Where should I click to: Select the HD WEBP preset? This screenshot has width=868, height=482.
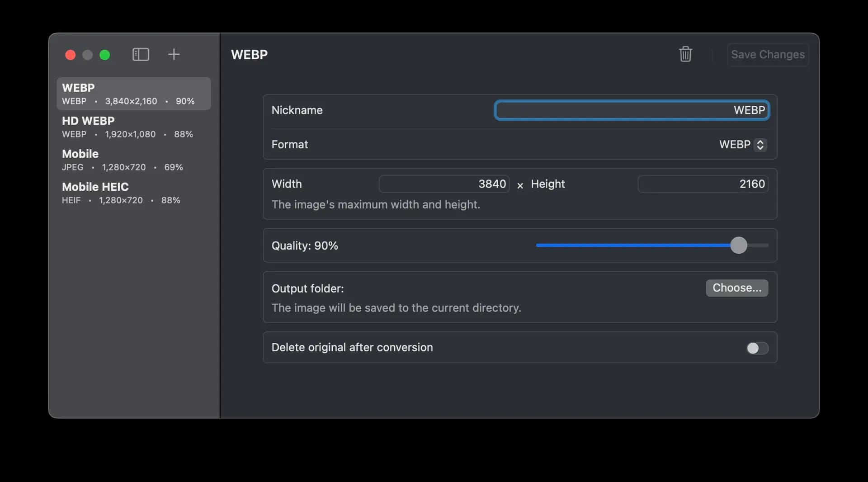tap(133, 127)
